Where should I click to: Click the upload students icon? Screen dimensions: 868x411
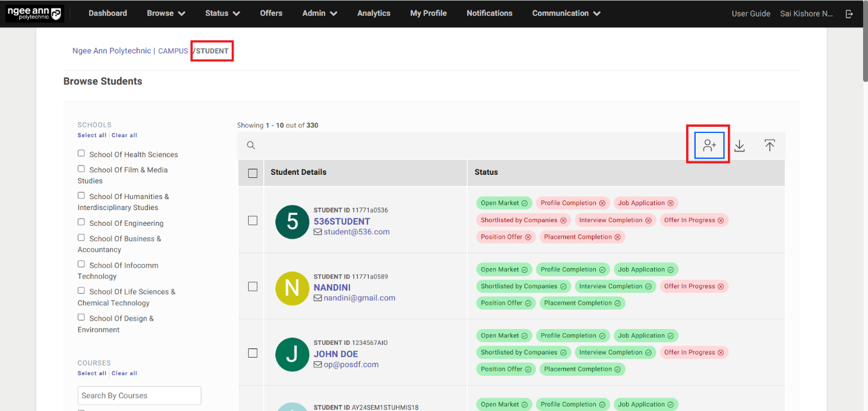(x=769, y=146)
